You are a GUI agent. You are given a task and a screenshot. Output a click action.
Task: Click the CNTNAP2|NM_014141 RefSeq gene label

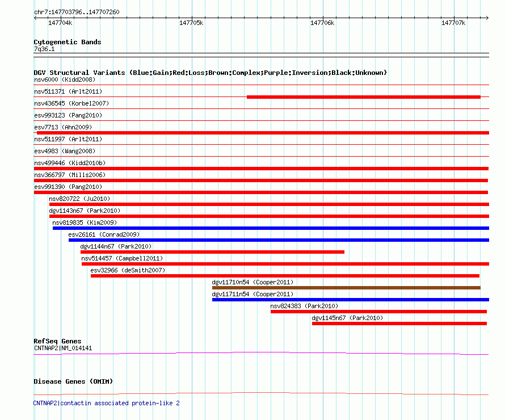point(63,348)
